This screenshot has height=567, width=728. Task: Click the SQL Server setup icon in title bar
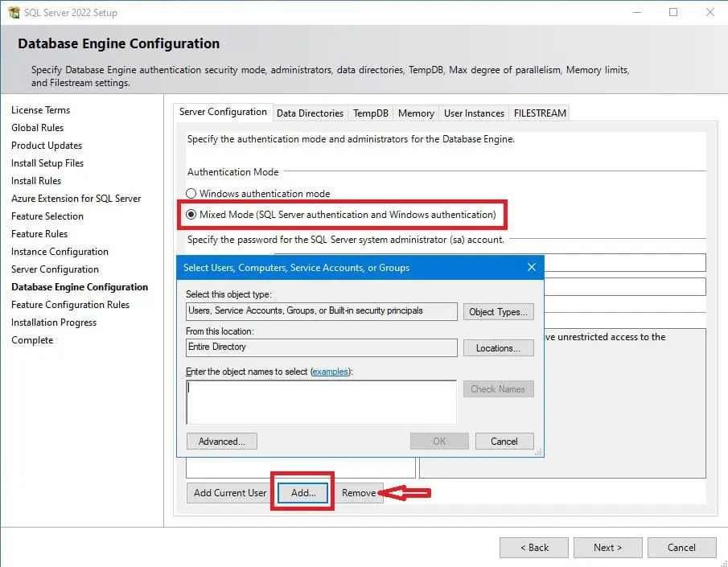14,12
